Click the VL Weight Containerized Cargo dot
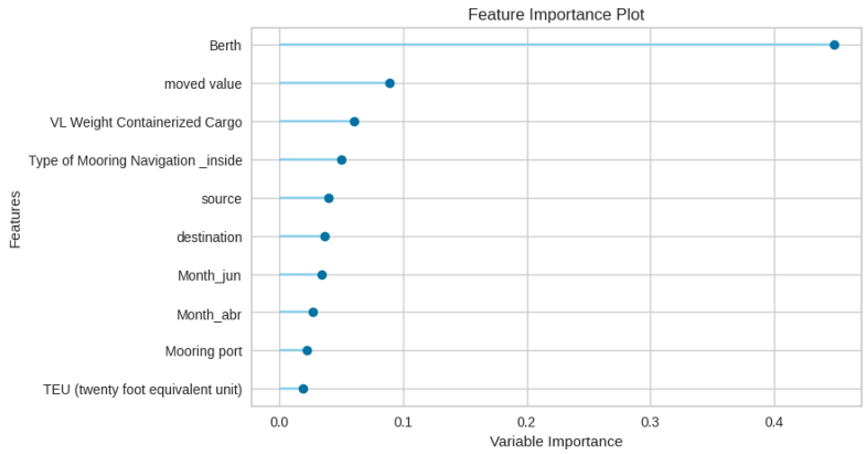 (x=354, y=122)
